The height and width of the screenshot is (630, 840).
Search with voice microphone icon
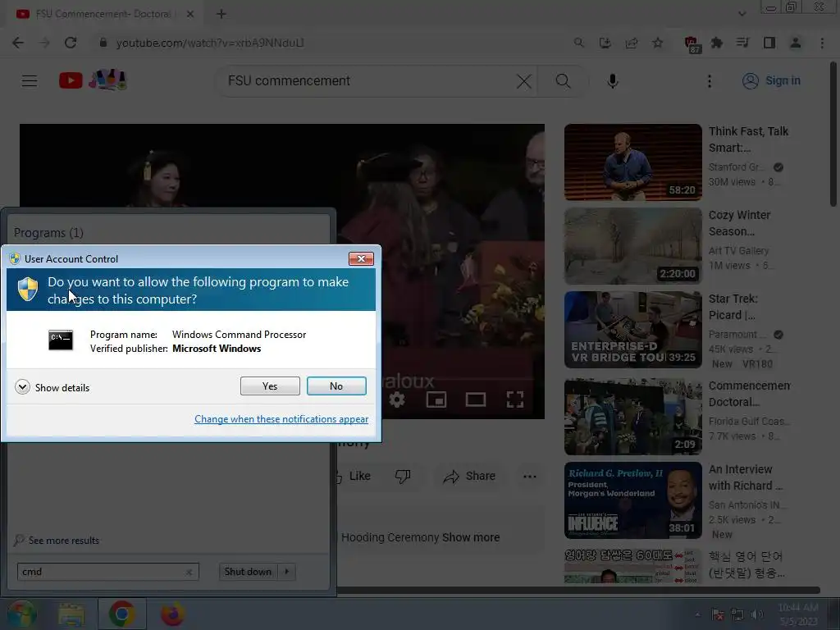tap(612, 81)
